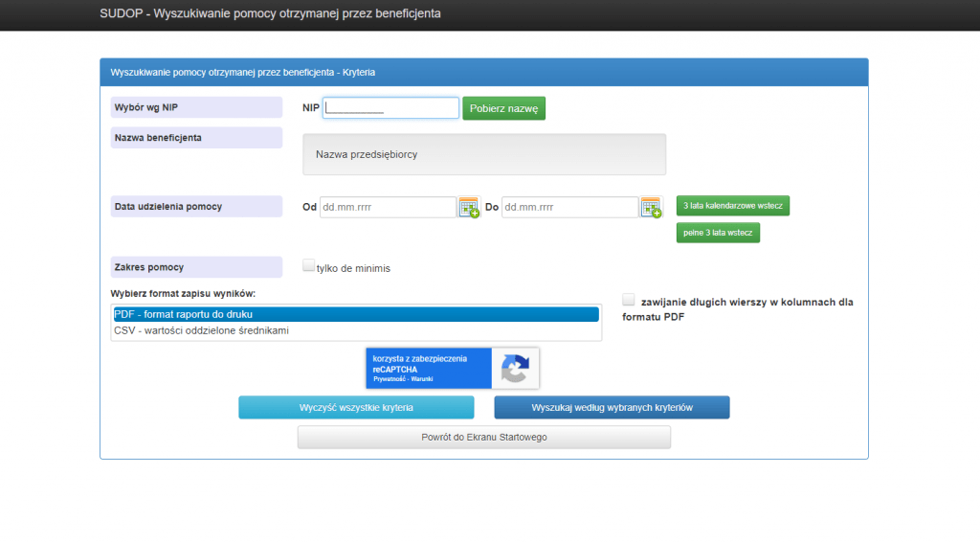
Task: Open the reCAPTCHA 'Warunki' link
Action: click(422, 380)
